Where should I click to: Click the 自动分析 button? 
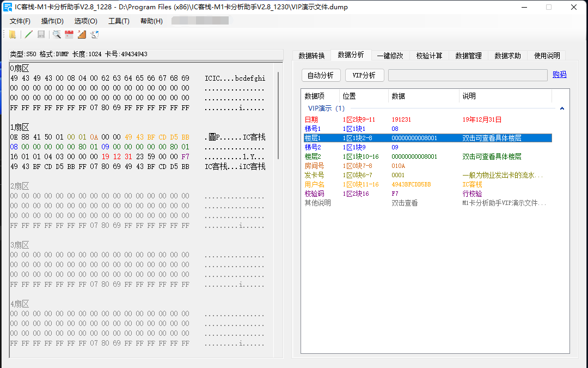321,75
